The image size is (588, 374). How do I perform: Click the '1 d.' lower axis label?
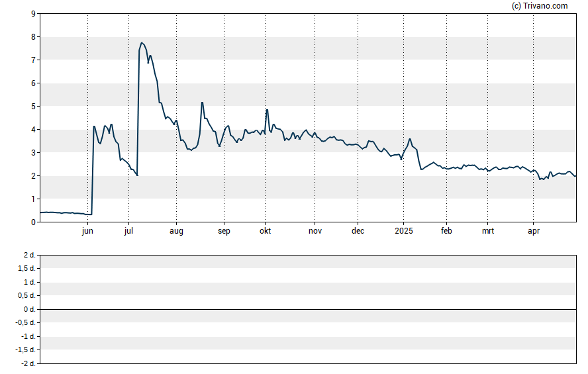tap(29, 282)
